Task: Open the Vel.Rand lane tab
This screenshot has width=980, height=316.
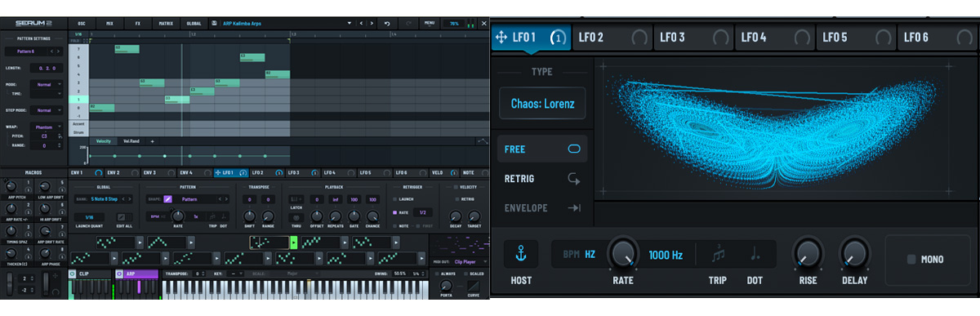Action: 131,141
